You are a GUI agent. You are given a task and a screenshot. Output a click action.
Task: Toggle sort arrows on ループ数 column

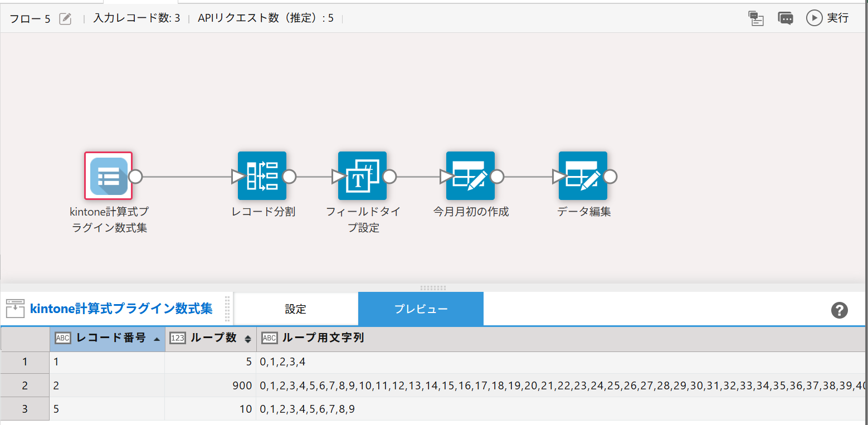point(248,339)
